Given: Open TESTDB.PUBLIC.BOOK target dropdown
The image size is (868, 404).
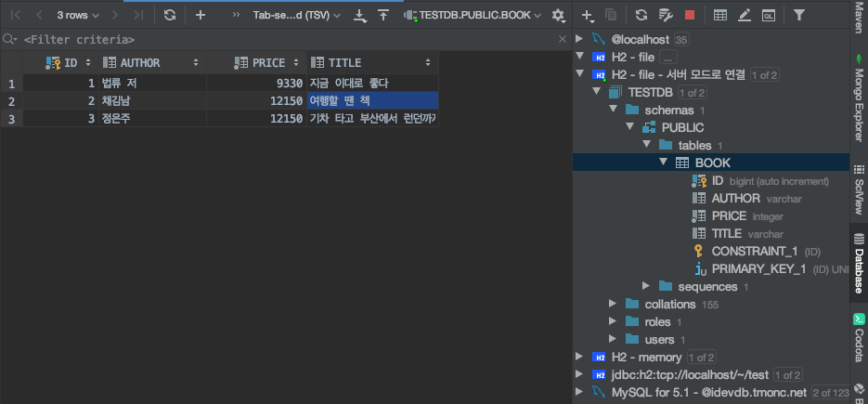Looking at the screenshot, I should (x=473, y=15).
